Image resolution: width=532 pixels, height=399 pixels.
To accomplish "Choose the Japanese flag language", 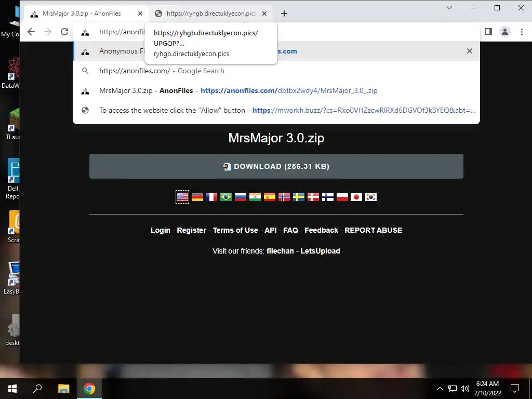I will tap(356, 197).
